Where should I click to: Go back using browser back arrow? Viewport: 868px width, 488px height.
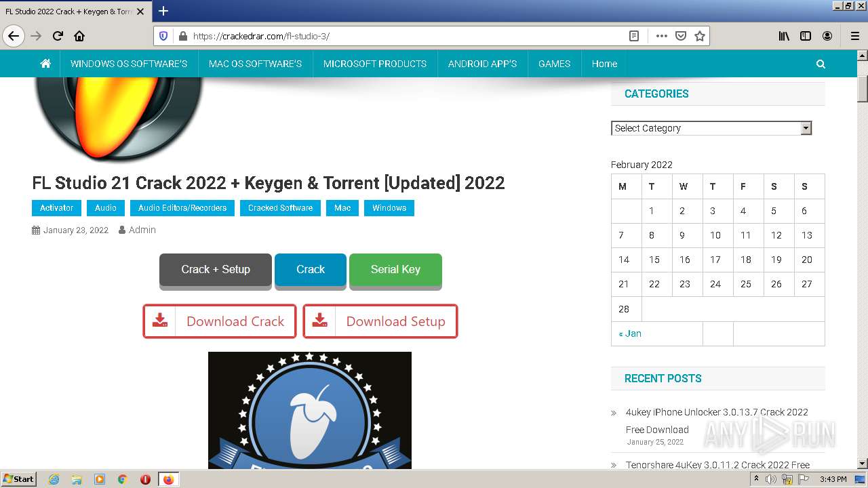click(14, 36)
